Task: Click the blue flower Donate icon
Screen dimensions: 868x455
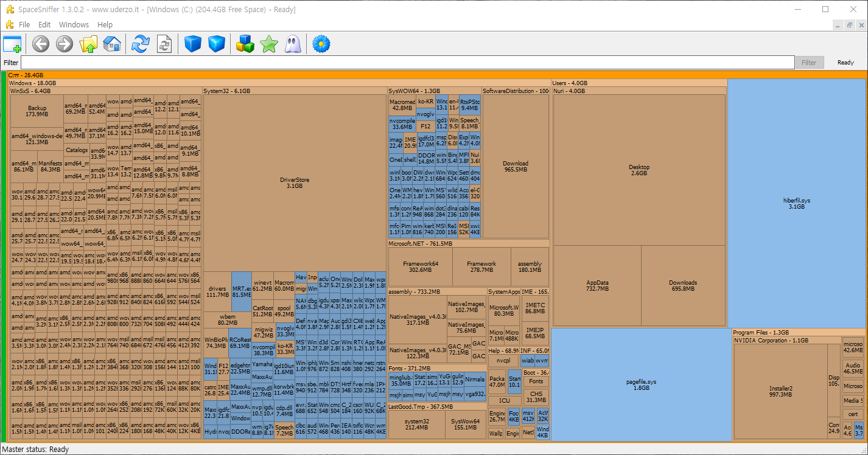Action: pyautogui.click(x=321, y=44)
